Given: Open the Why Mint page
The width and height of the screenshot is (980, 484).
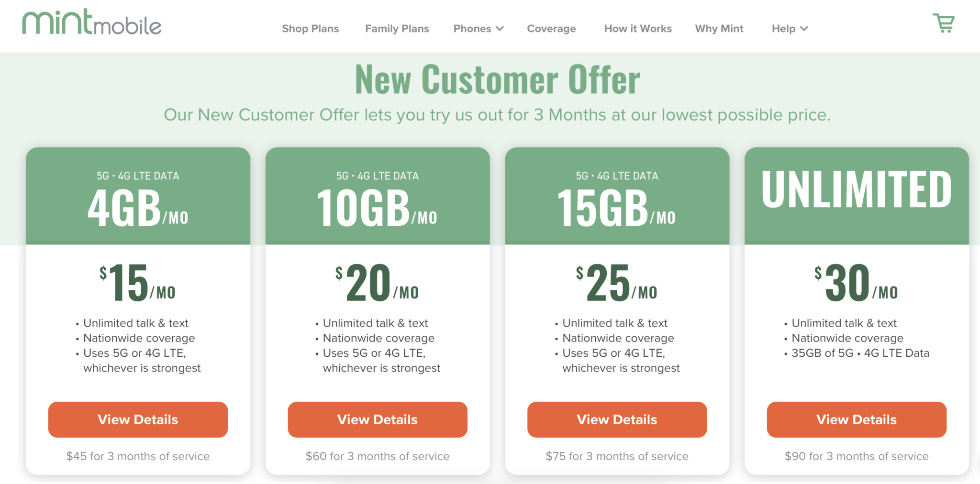Looking at the screenshot, I should pos(719,29).
